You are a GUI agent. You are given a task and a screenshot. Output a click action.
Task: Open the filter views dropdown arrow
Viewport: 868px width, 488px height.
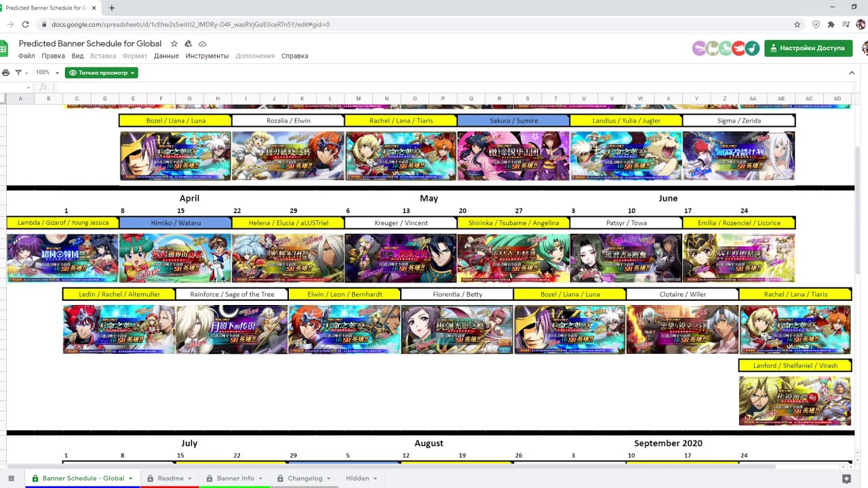click(x=26, y=73)
